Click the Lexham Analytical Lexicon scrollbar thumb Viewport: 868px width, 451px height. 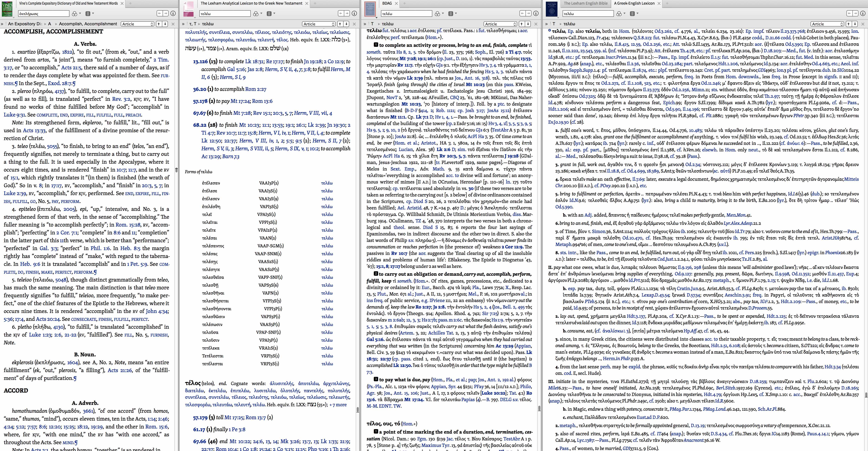click(x=358, y=410)
